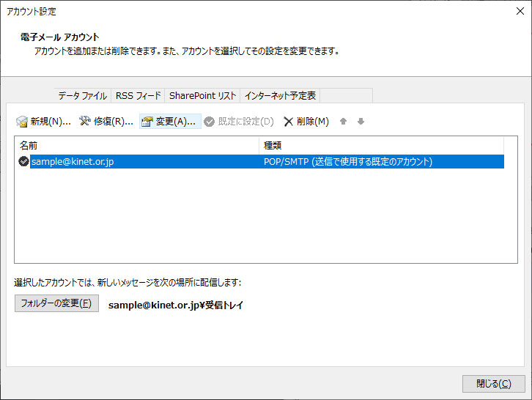This screenshot has width=532, height=400.
Task: Click the 既定に設定(D) label
Action: (245, 122)
